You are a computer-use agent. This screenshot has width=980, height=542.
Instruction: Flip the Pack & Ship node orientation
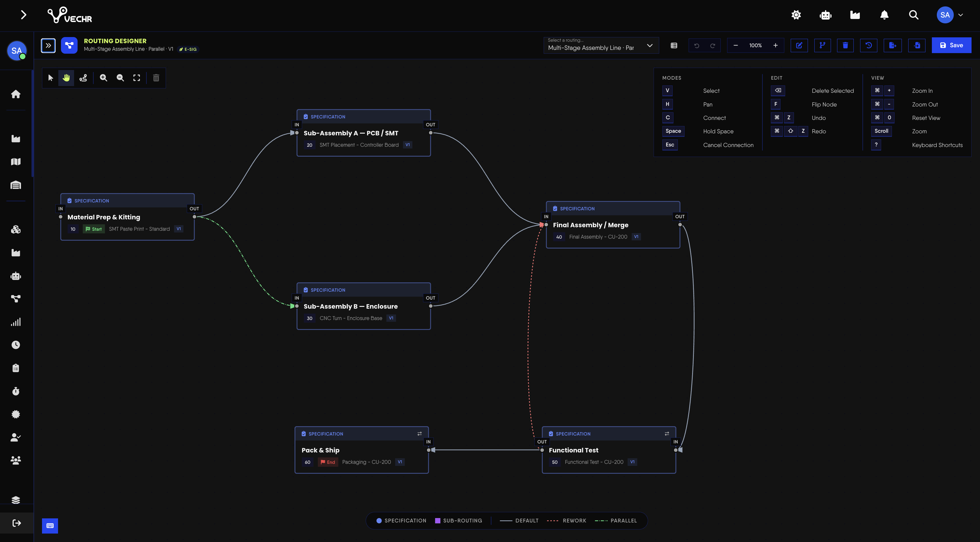(419, 434)
